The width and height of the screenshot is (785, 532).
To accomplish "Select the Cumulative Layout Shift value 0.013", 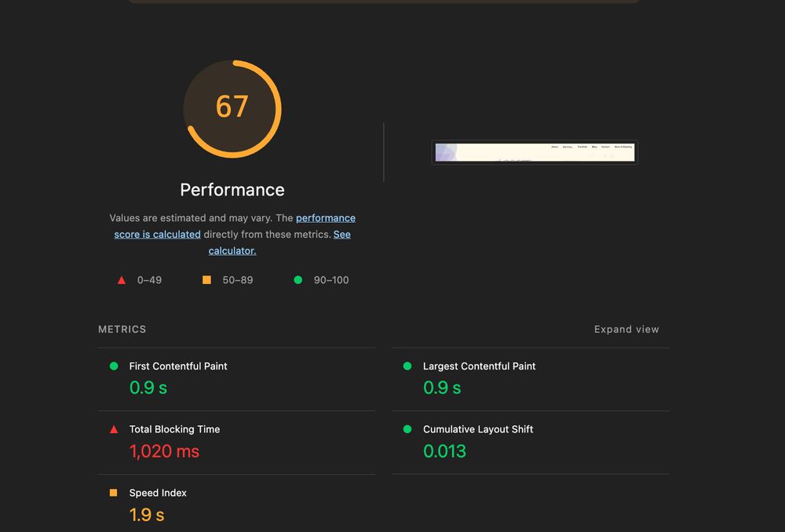I will click(x=444, y=450).
